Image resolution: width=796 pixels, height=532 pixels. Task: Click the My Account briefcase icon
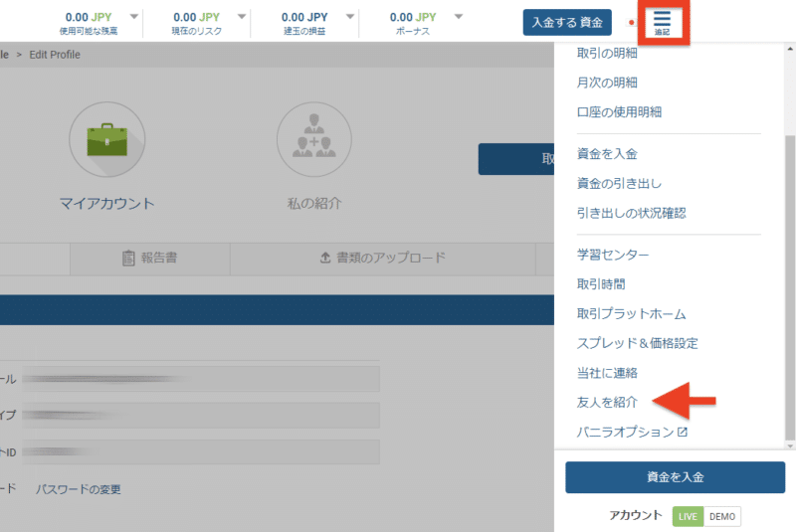107,139
